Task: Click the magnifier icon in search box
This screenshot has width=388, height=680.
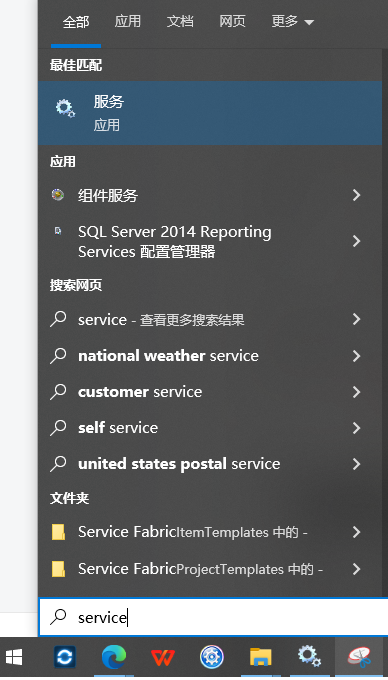Action: point(58,617)
